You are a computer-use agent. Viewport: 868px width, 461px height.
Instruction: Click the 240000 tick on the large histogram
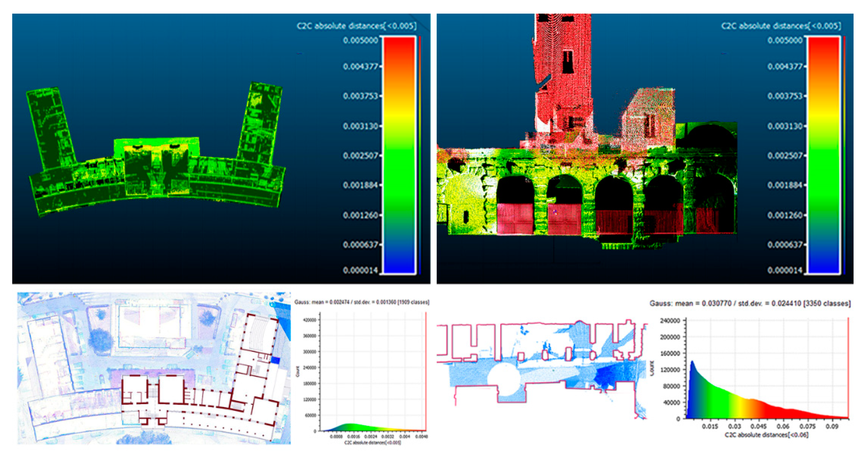(671, 320)
